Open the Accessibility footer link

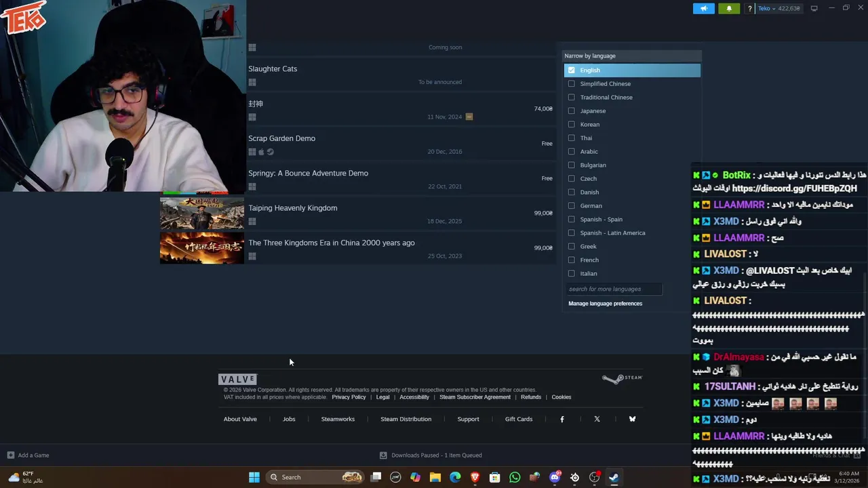tap(414, 397)
